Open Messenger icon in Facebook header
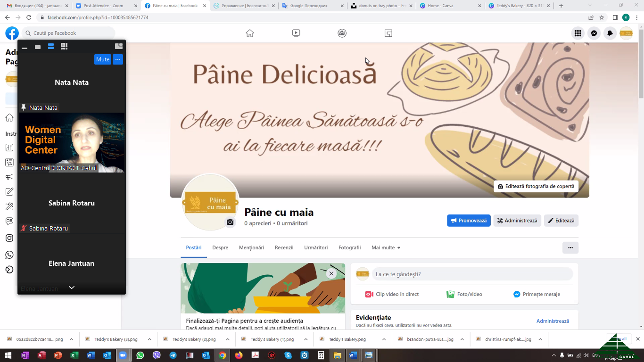This screenshot has width=644, height=362. pyautogui.click(x=594, y=33)
